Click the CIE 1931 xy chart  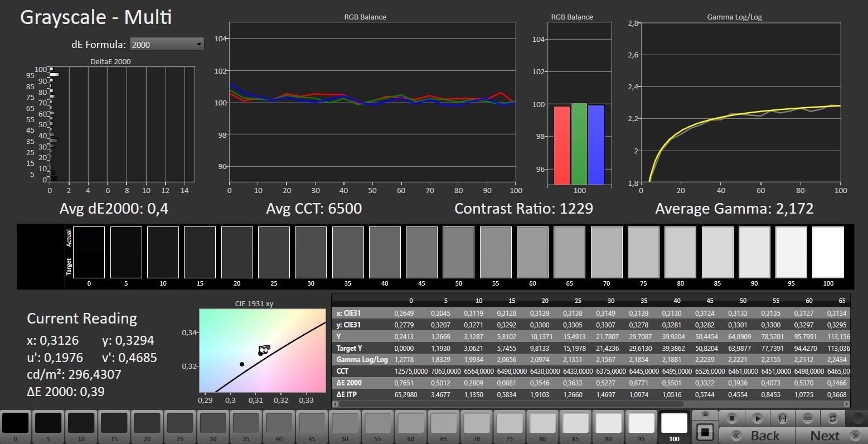pyautogui.click(x=263, y=351)
